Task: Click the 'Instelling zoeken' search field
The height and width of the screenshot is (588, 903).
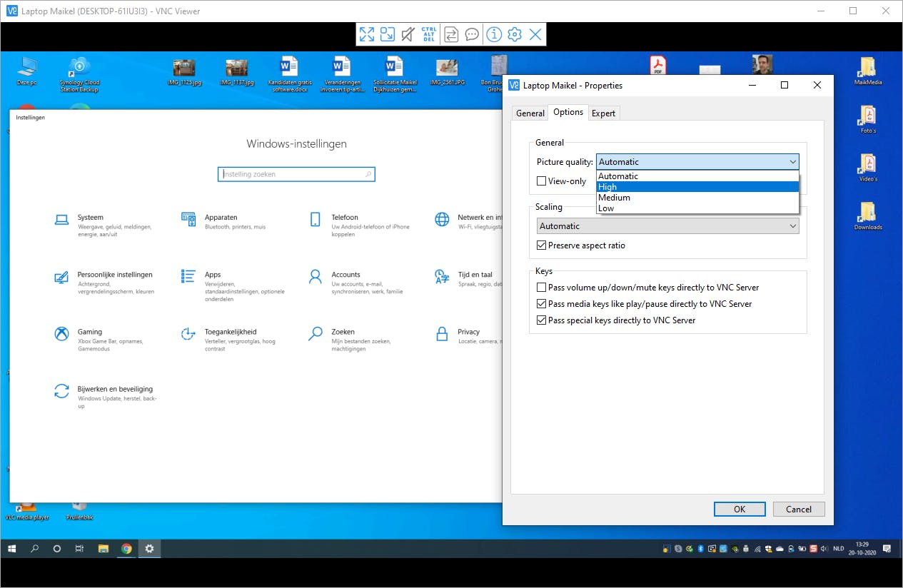Action: [296, 174]
